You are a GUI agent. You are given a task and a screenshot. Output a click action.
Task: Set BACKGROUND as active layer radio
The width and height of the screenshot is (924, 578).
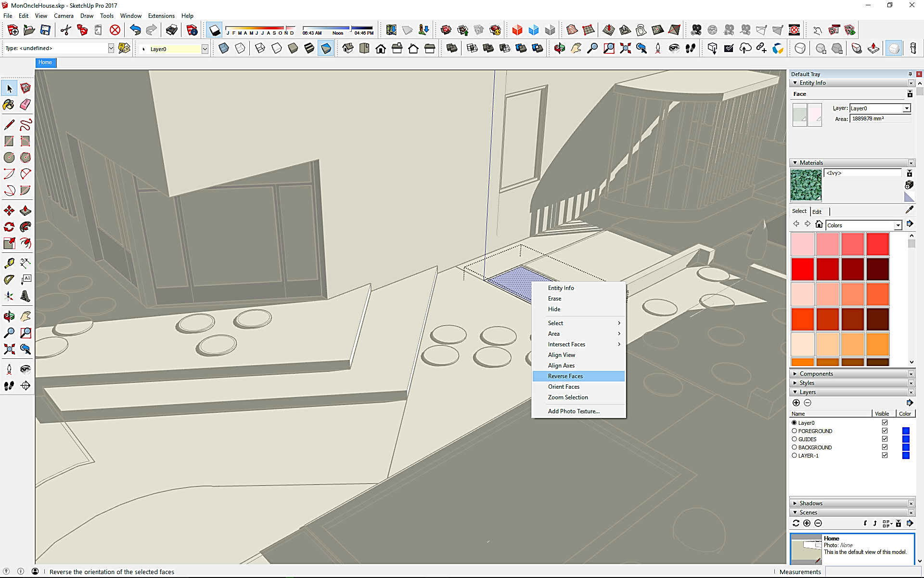click(795, 447)
